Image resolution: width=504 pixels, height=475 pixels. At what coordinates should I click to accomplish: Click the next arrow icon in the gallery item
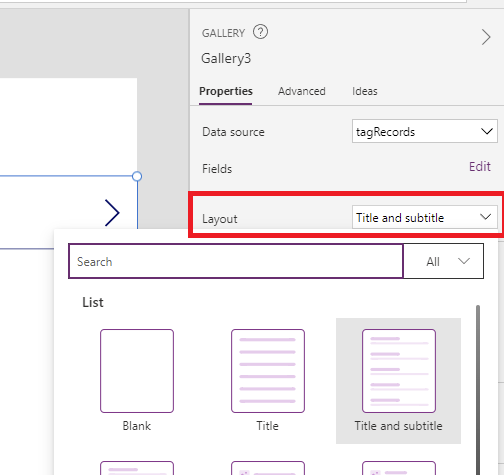pos(112,213)
